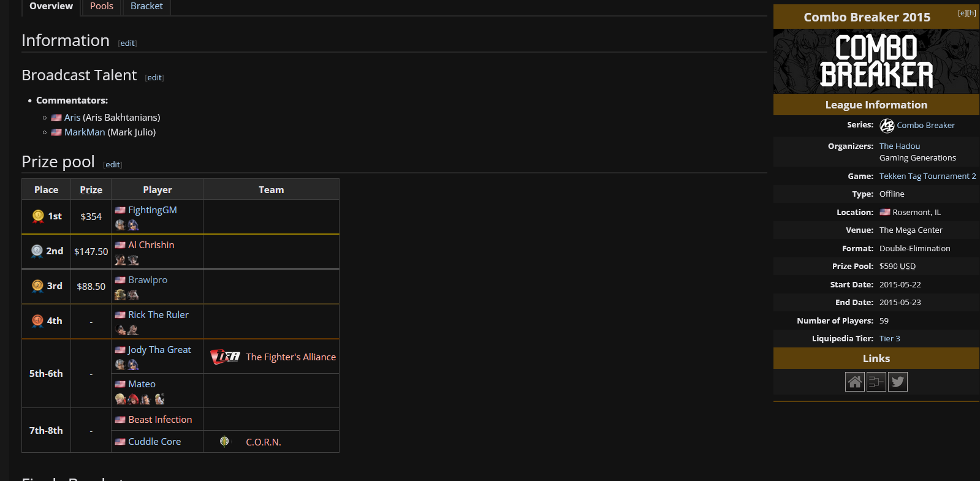Open Beast Infection player page
980x481 pixels.
click(160, 420)
